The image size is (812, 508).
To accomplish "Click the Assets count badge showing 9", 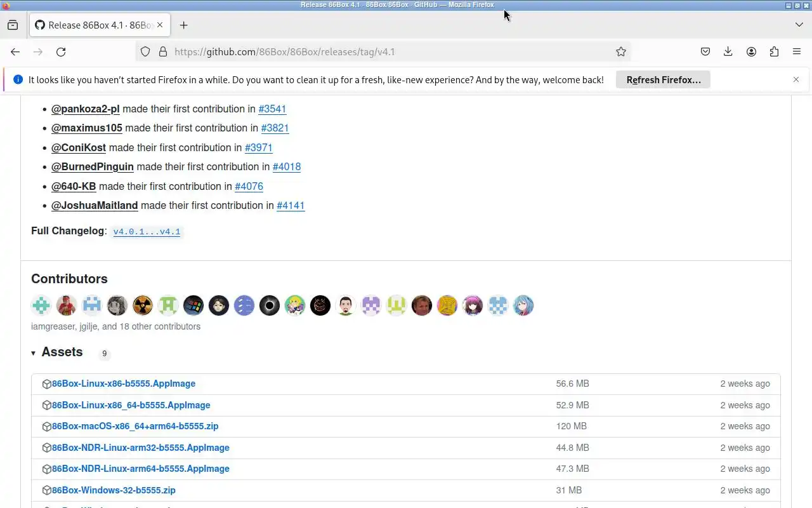I will point(105,354).
